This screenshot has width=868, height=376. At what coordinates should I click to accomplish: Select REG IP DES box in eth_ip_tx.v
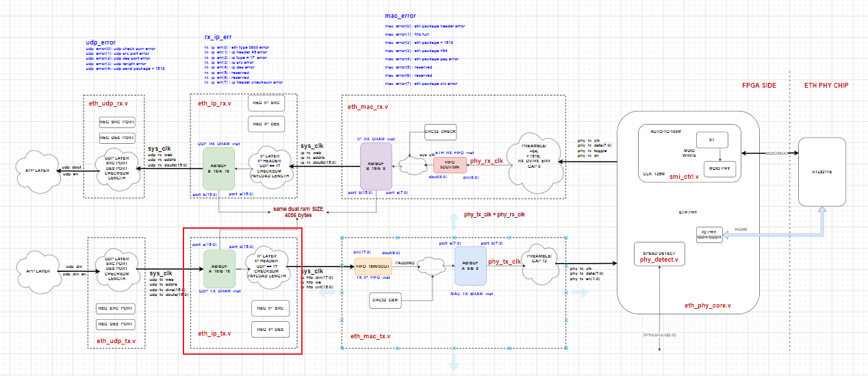pos(270,329)
